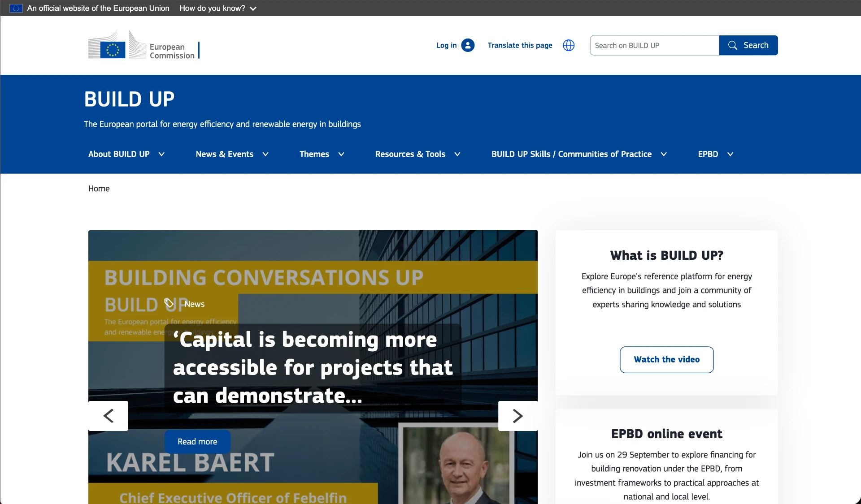The width and height of the screenshot is (861, 504).
Task: Click 'An official website of the European Union' text
Action: [x=98, y=8]
